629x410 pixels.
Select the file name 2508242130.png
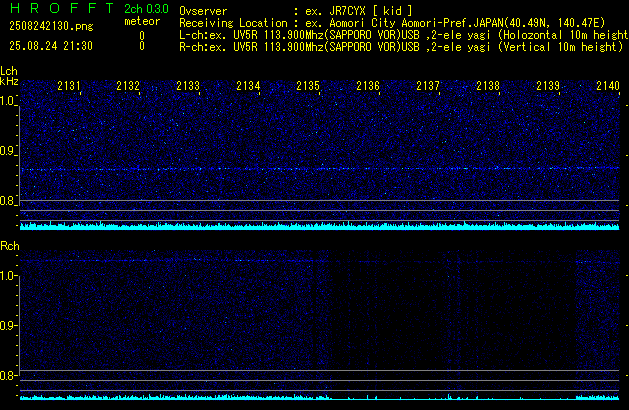pos(51,26)
